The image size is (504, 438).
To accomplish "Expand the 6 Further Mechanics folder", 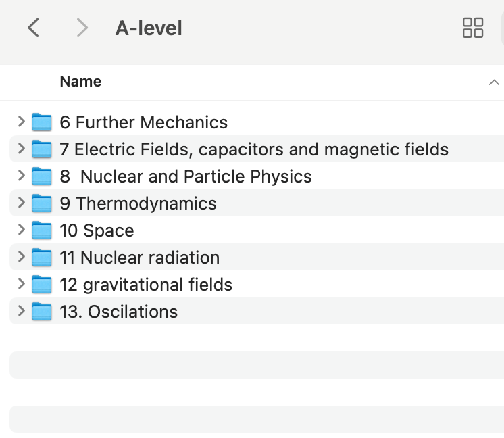I will pyautogui.click(x=22, y=122).
